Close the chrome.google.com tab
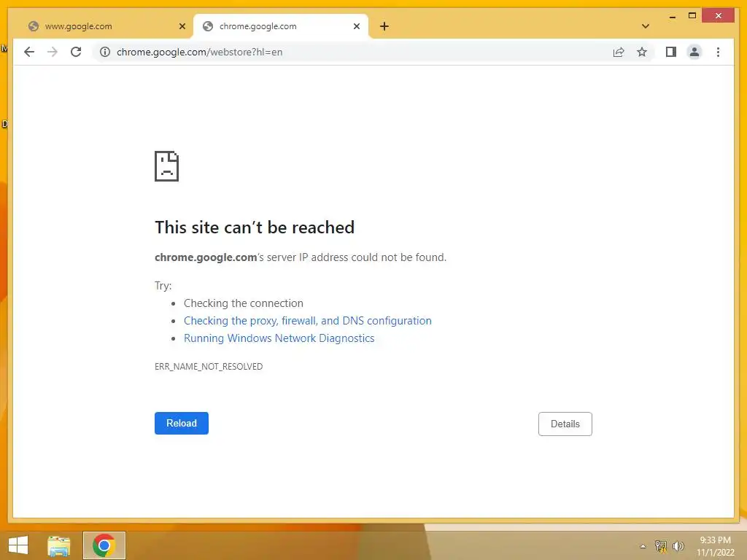 356,26
